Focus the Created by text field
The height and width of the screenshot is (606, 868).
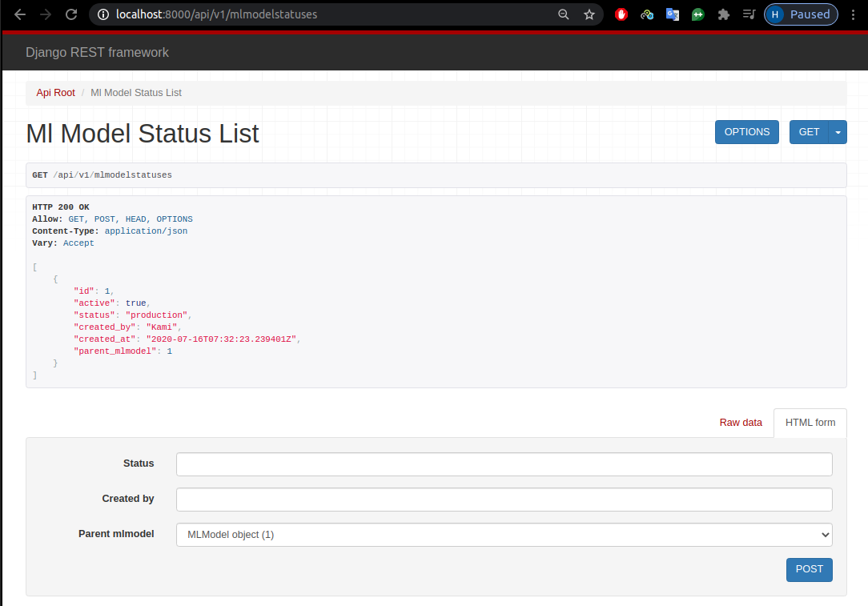(504, 500)
